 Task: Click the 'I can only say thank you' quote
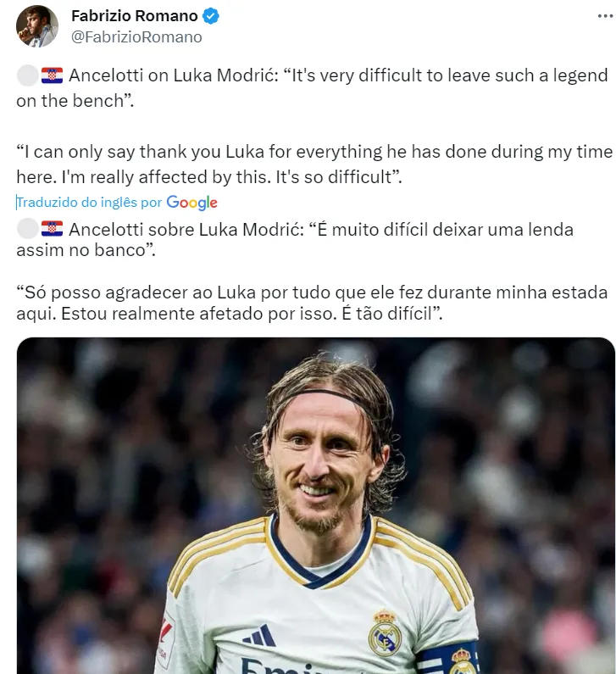pyautogui.click(x=314, y=164)
